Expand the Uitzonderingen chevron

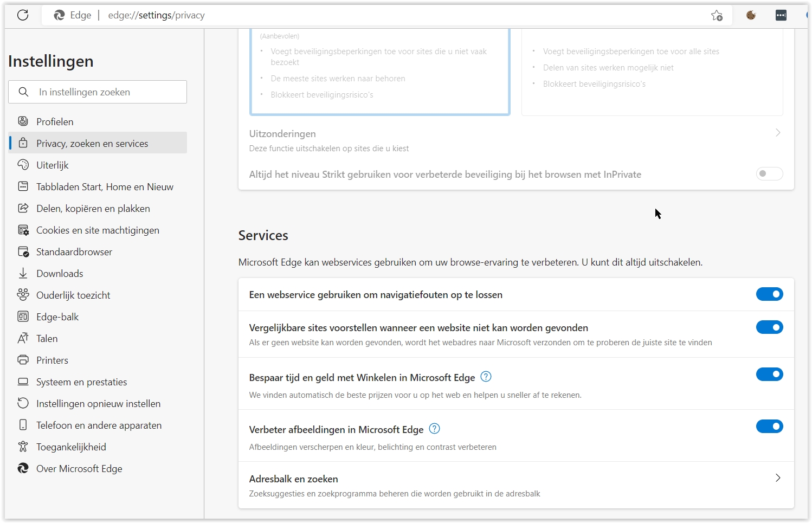click(777, 133)
